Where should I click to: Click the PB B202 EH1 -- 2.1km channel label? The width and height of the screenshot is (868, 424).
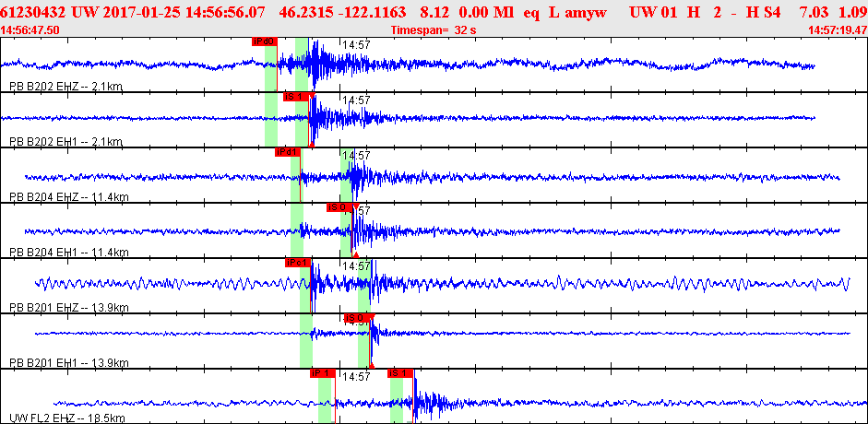65,142
